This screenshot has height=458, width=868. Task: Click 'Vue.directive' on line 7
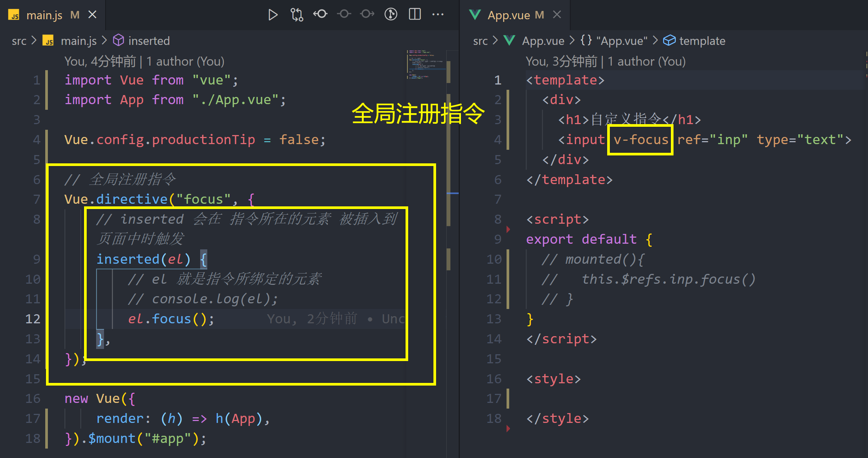point(116,199)
